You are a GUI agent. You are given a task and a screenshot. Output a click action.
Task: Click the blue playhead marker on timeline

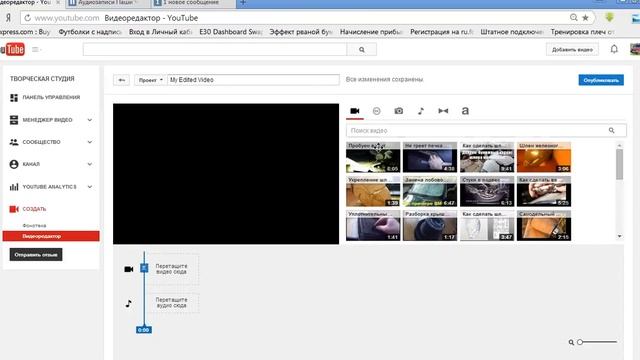(x=144, y=268)
